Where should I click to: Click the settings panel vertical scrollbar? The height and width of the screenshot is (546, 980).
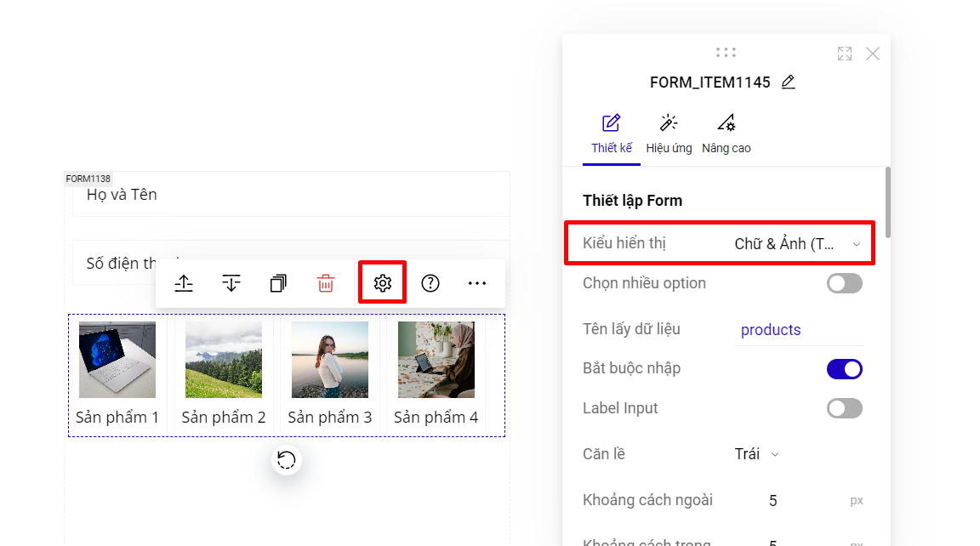[x=887, y=202]
